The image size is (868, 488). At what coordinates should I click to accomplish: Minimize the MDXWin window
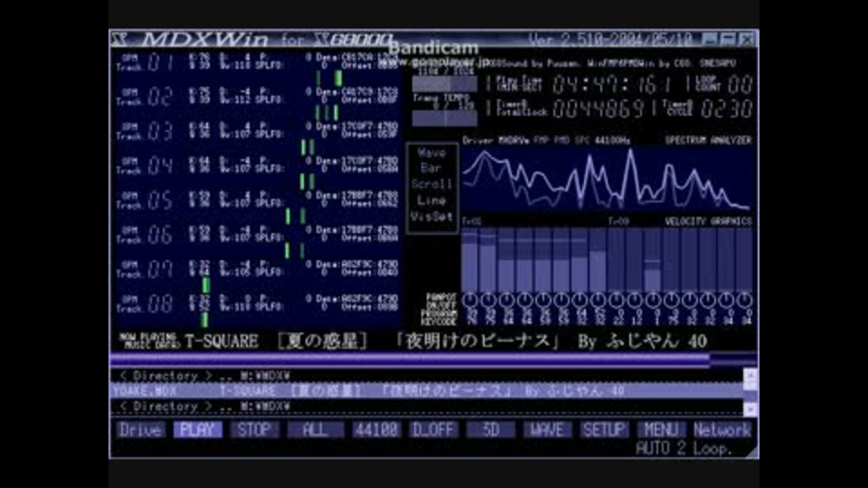coord(711,39)
